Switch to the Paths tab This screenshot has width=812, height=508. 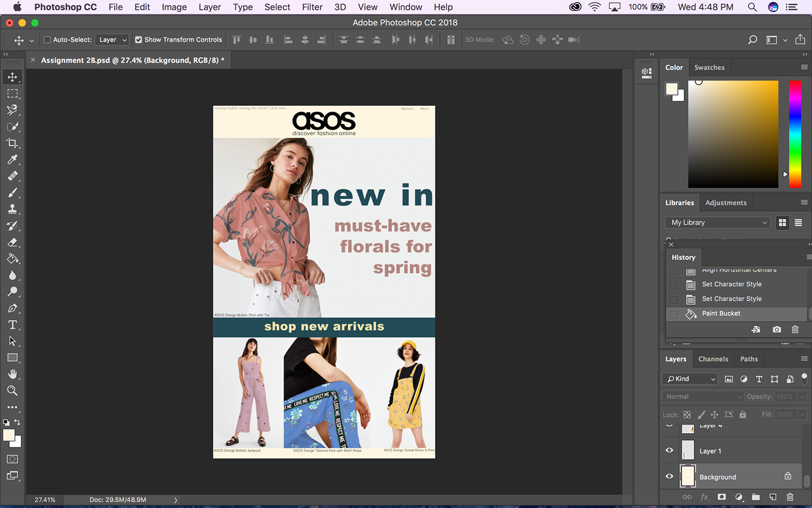pyautogui.click(x=749, y=359)
